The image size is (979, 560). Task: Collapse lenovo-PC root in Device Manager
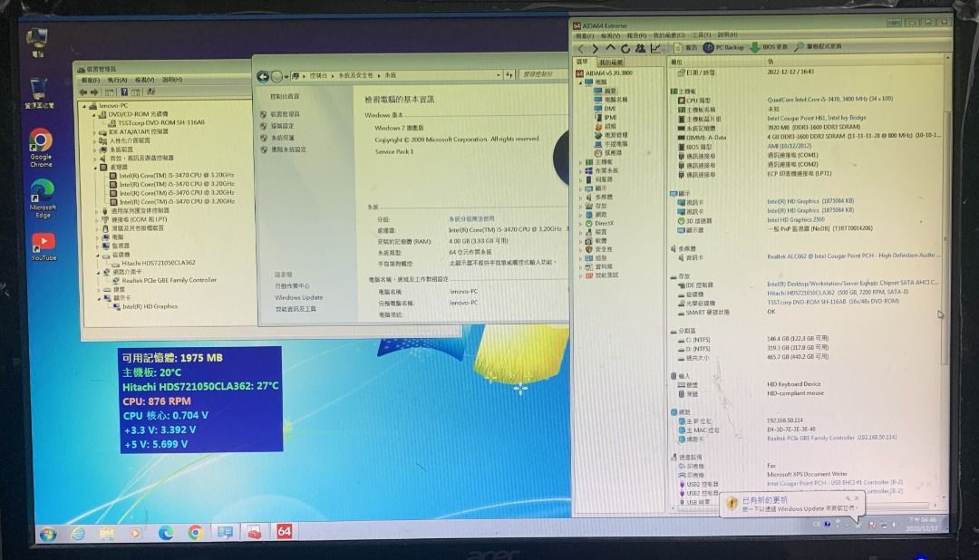pos(85,106)
